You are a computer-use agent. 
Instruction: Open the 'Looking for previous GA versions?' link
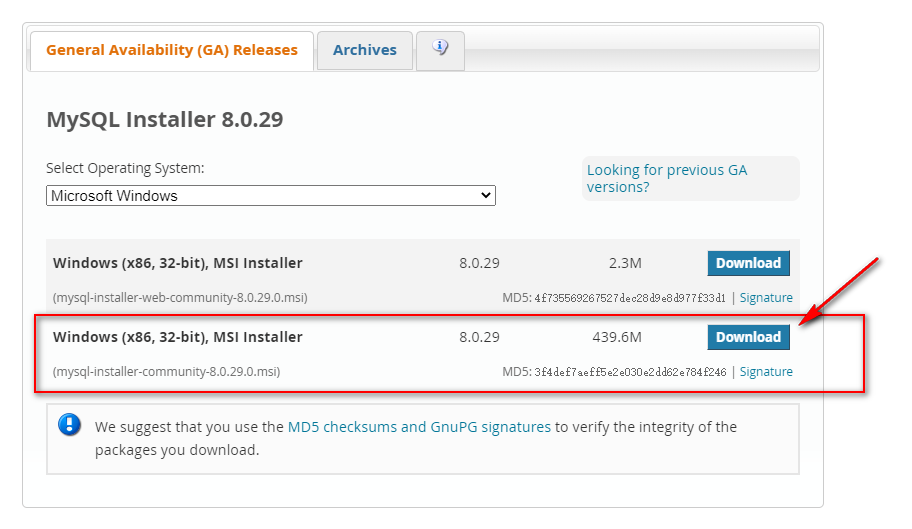[x=666, y=178]
